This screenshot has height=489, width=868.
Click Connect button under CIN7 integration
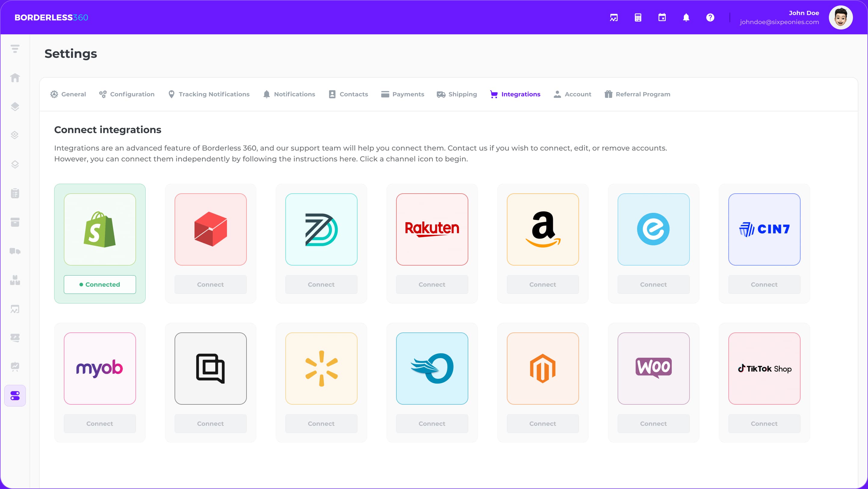coord(764,284)
